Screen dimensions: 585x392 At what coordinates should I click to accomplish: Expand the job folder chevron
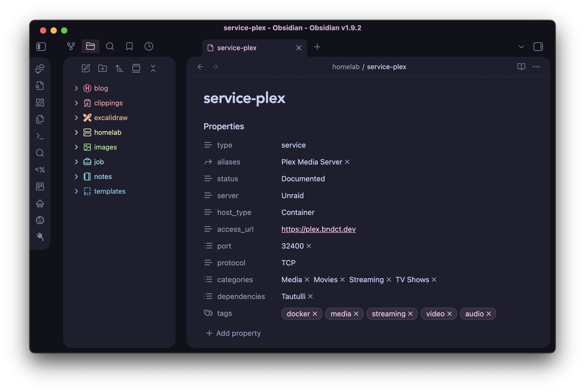76,162
